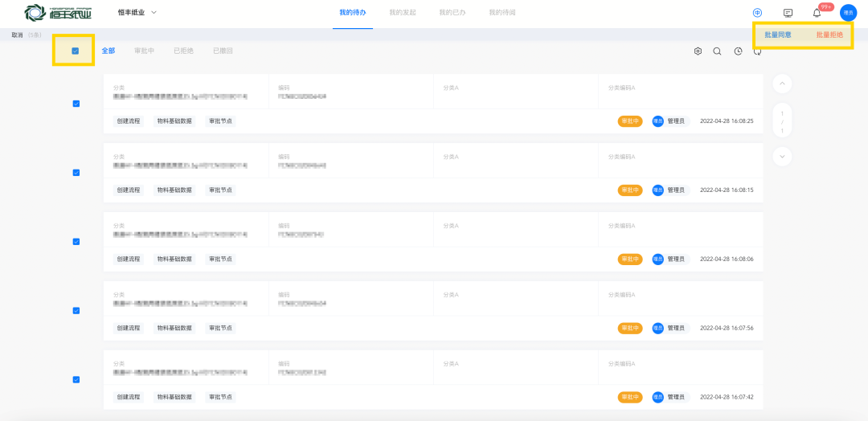Click the 审批中 status badge in the 16:07:42 row

(630, 397)
